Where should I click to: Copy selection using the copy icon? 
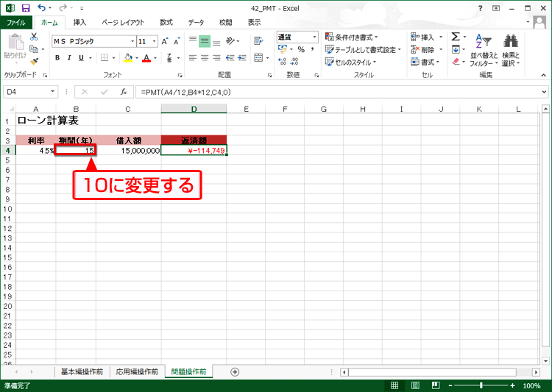click(x=34, y=49)
